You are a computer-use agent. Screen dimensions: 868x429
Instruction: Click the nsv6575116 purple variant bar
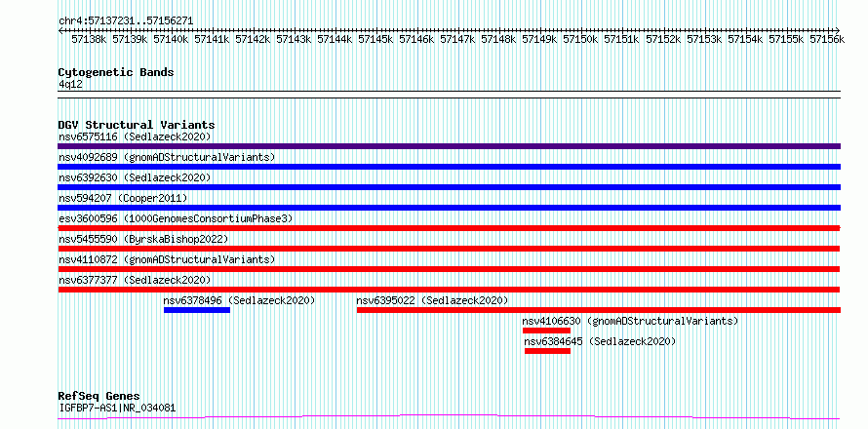449,146
